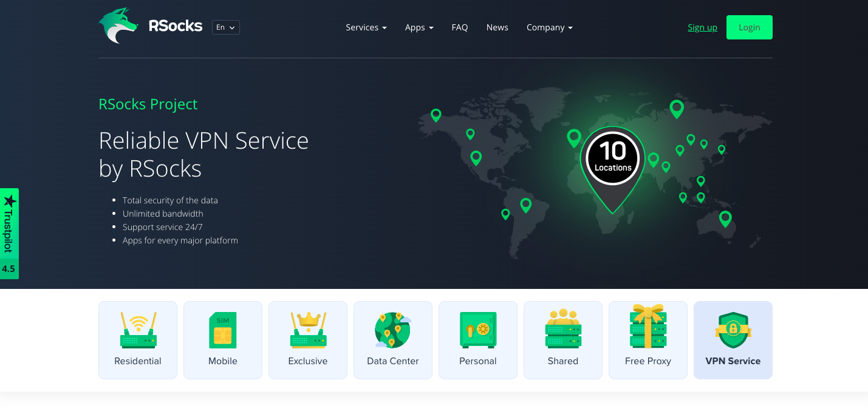
Task: Open the Residential proxy router icon
Action: (138, 330)
